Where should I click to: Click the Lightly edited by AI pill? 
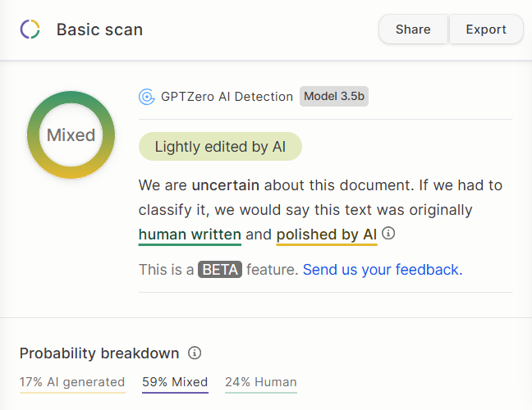(220, 147)
